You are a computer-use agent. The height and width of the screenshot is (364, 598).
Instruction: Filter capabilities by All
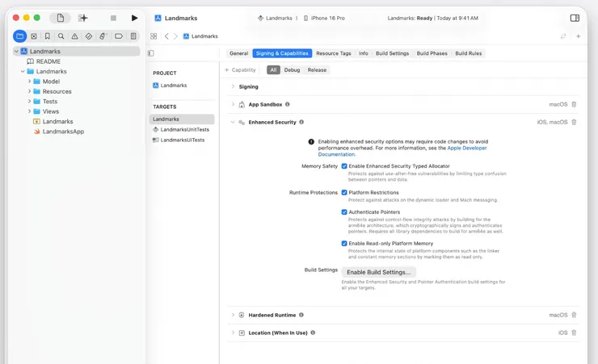coord(273,70)
